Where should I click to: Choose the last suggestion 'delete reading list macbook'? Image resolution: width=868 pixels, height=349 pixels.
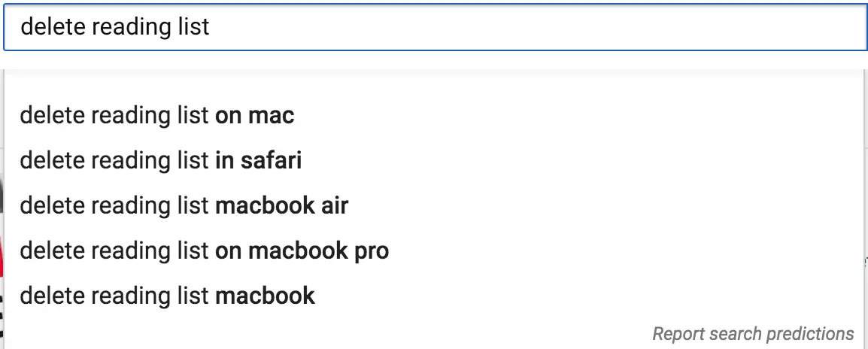click(168, 296)
